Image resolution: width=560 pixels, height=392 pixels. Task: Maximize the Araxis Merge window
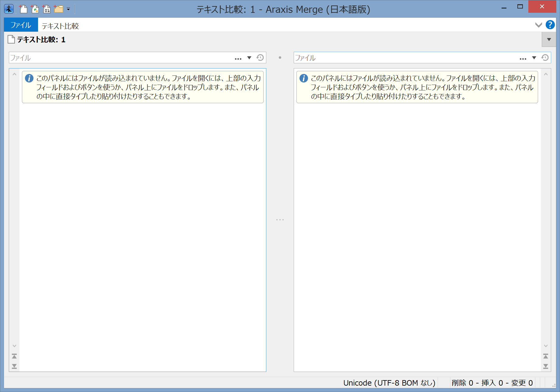click(x=520, y=7)
